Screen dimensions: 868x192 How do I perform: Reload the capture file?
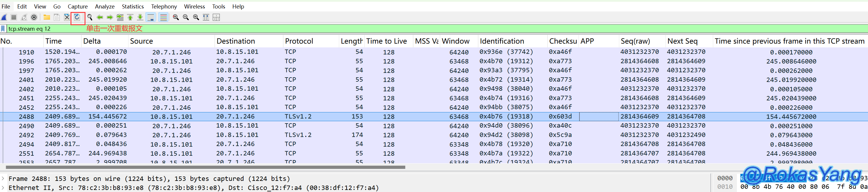(77, 17)
